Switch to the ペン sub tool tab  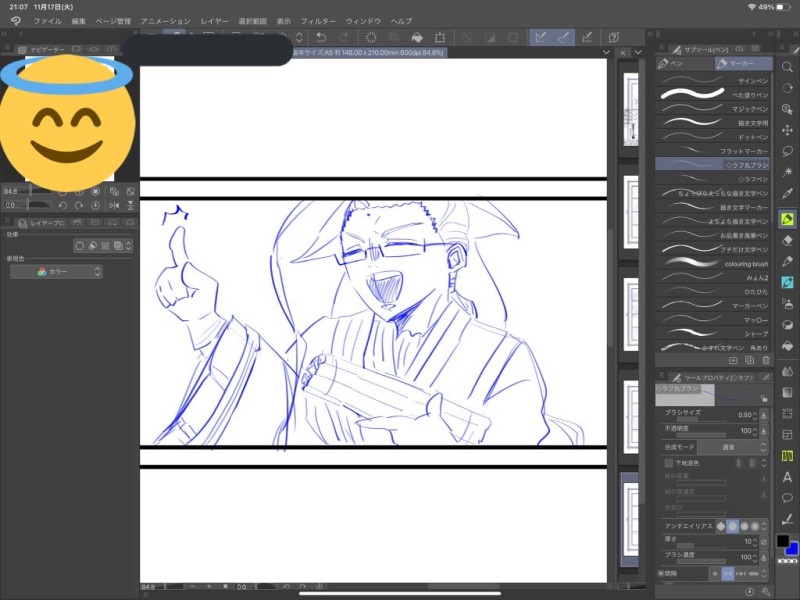[x=685, y=63]
